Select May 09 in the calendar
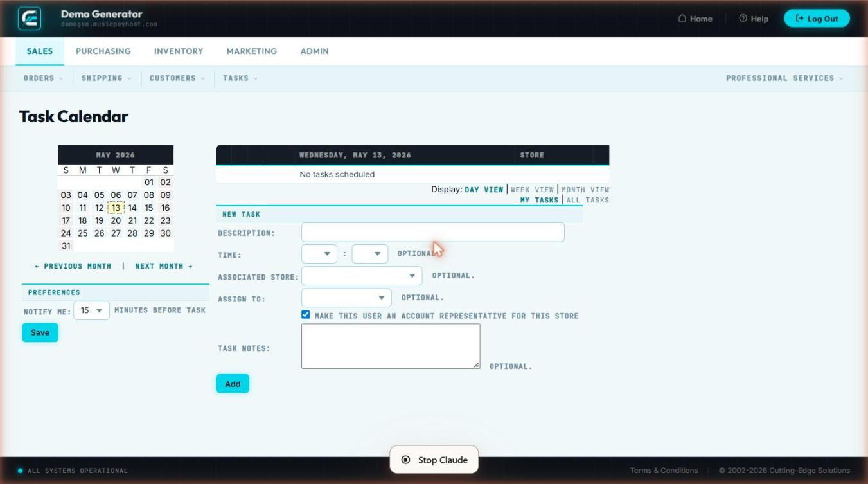This screenshot has height=484, width=868. pyautogui.click(x=166, y=195)
